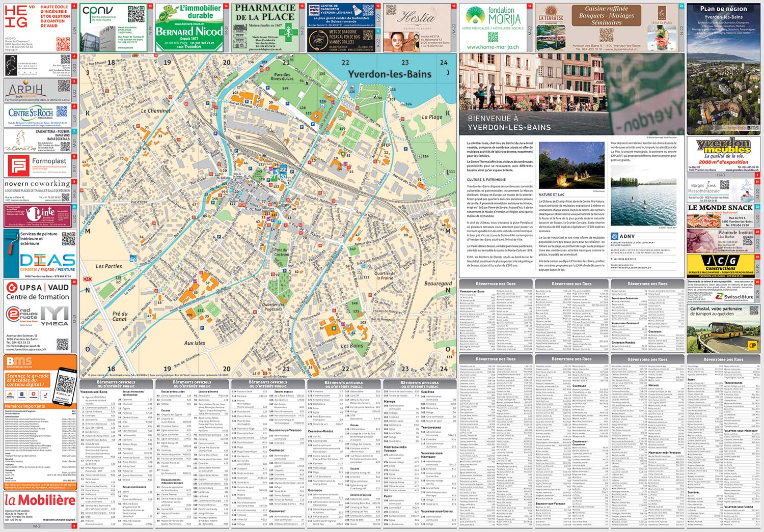The image size is (764, 532).
Task: Click the 'BIENVENUE À YVERDON-LES-BAINS' headline
Action: tap(509, 123)
